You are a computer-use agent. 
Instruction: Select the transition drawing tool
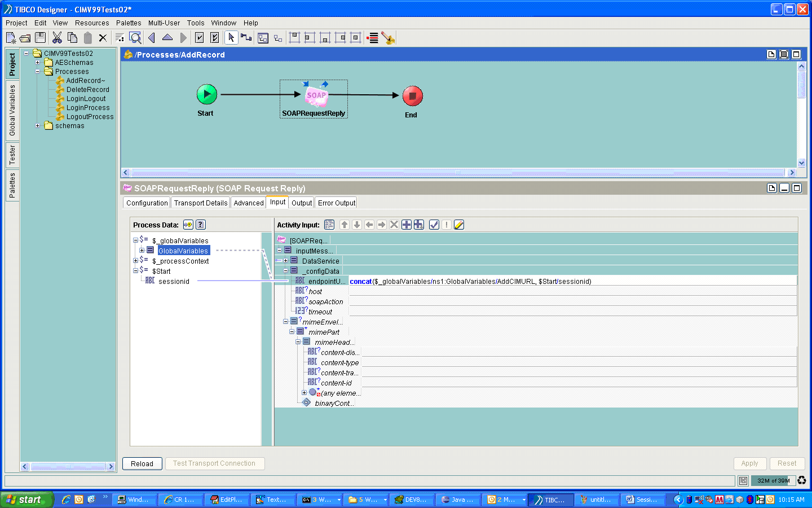tap(246, 38)
